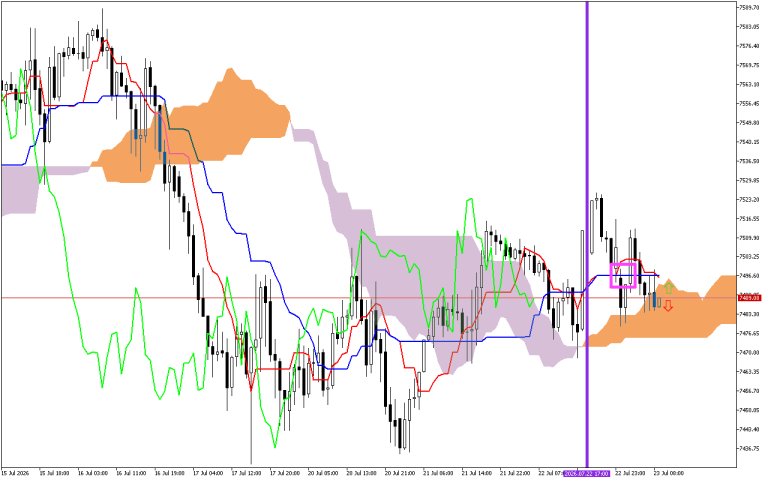Select the horizontal red price line

[368, 298]
